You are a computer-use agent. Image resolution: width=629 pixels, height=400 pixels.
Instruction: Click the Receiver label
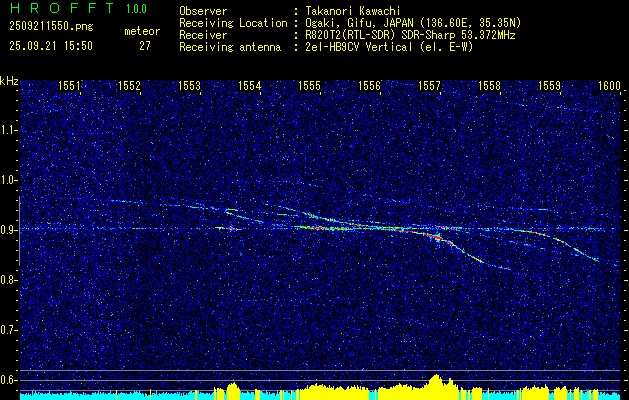point(203,35)
